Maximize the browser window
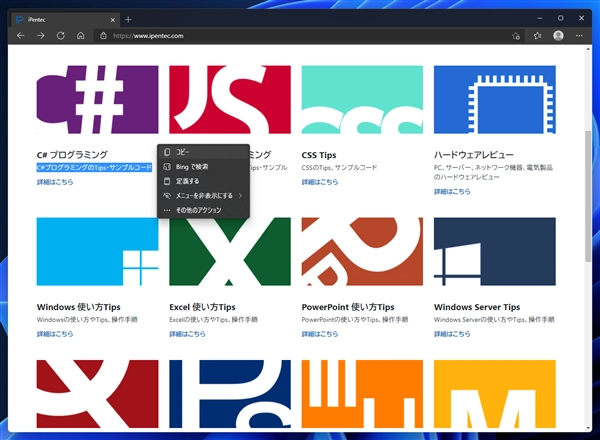Image resolution: width=600 pixels, height=440 pixels. tap(561, 18)
